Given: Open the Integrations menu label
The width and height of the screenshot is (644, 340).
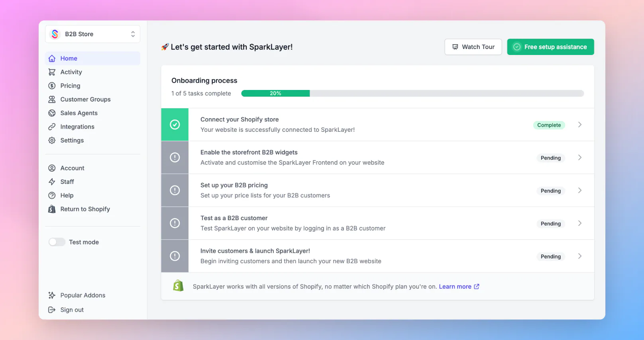Looking at the screenshot, I should pyautogui.click(x=77, y=127).
